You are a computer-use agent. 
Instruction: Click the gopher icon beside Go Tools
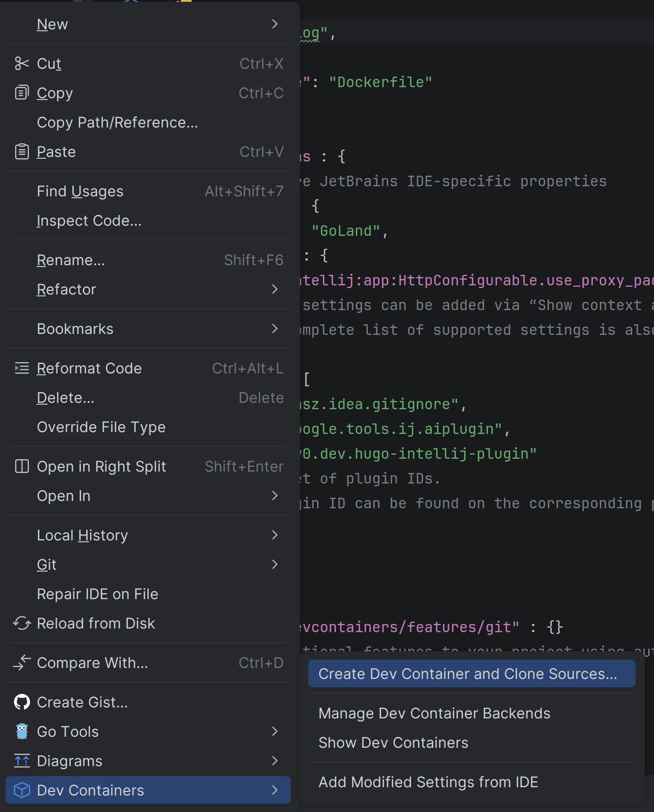[x=22, y=731]
